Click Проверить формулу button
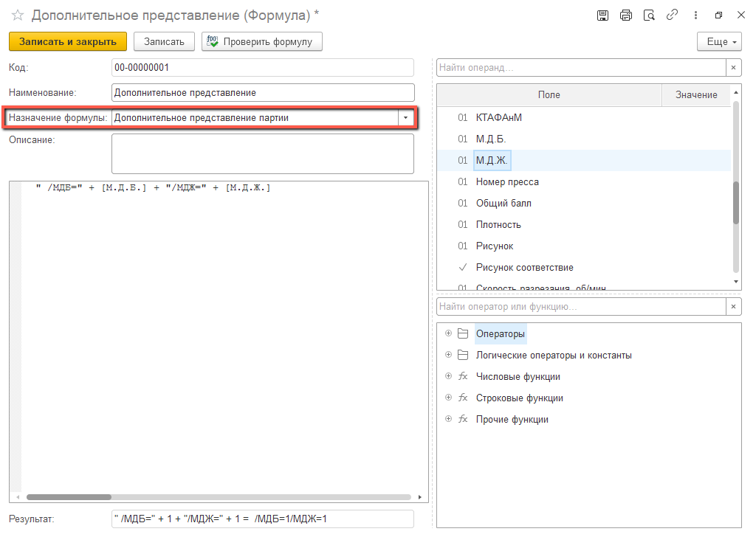 [x=262, y=42]
